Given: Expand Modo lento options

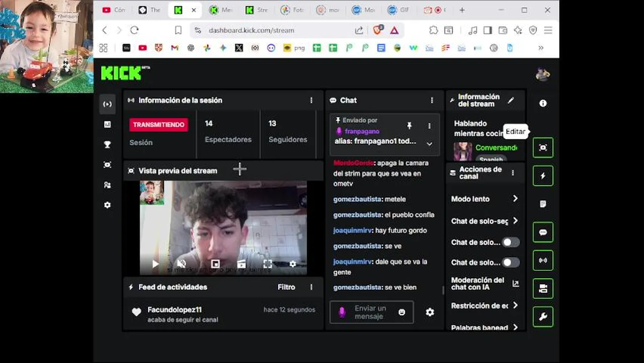Looking at the screenshot, I should (515, 199).
